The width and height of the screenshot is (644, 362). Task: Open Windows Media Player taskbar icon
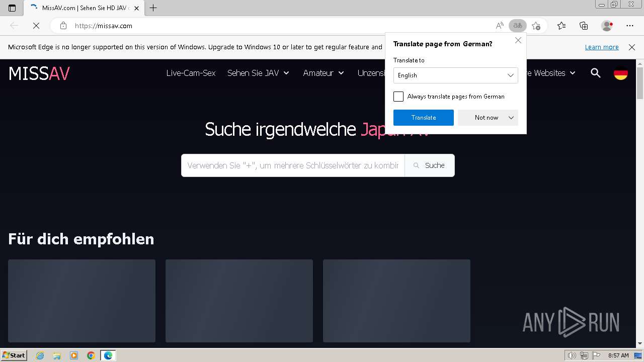pyautogui.click(x=74, y=355)
